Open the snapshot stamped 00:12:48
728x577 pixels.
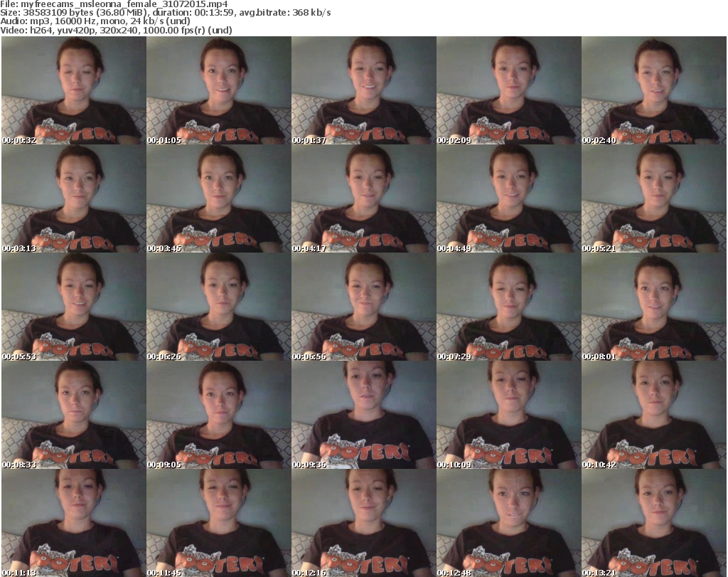pyautogui.click(x=509, y=523)
